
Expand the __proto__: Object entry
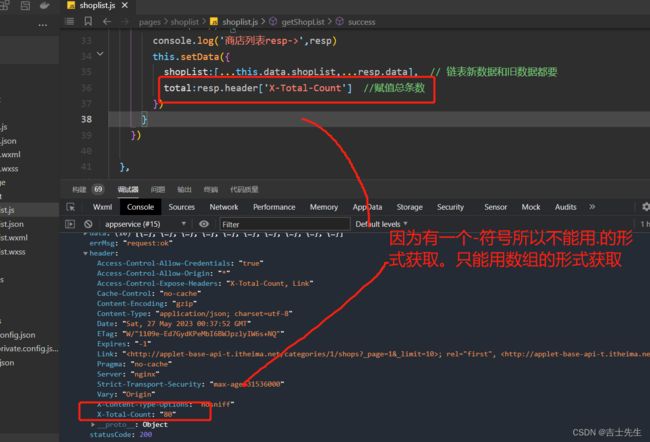(x=93, y=425)
